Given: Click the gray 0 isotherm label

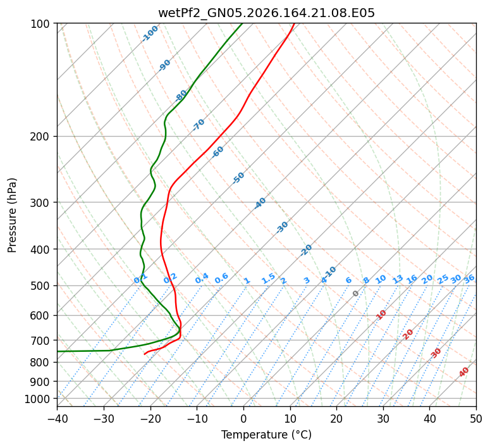Looking at the screenshot, I should [355, 294].
